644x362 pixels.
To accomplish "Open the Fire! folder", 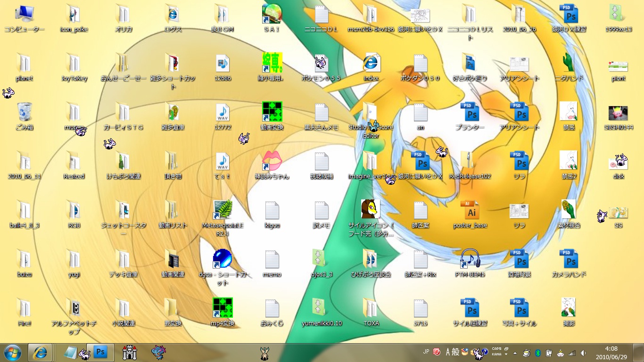I will click(25, 313).
